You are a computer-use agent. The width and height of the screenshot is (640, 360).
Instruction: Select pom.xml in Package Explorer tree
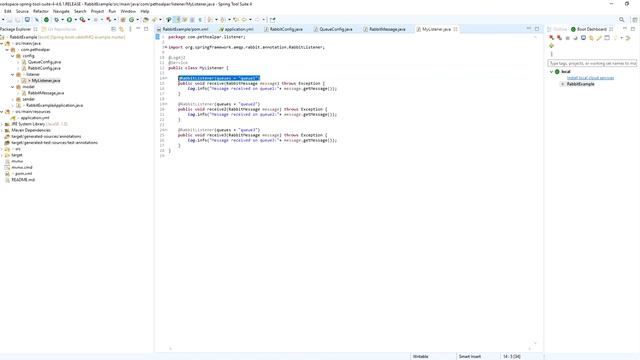coord(23,173)
